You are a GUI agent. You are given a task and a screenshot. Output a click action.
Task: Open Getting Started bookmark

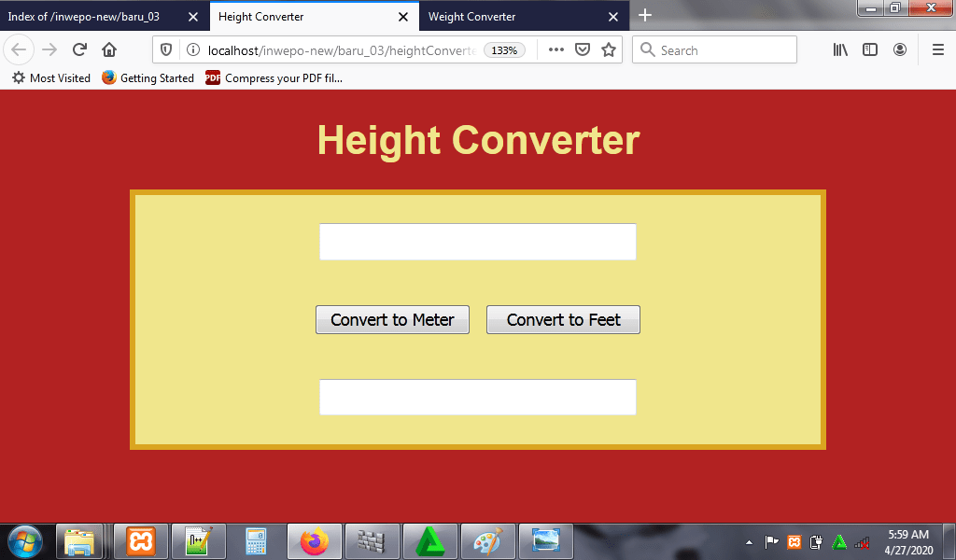[x=148, y=78]
